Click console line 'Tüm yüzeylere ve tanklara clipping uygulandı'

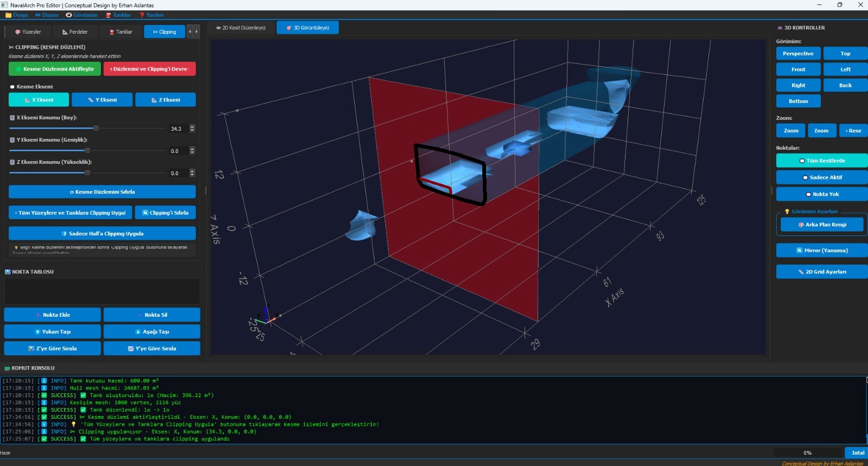[159, 439]
